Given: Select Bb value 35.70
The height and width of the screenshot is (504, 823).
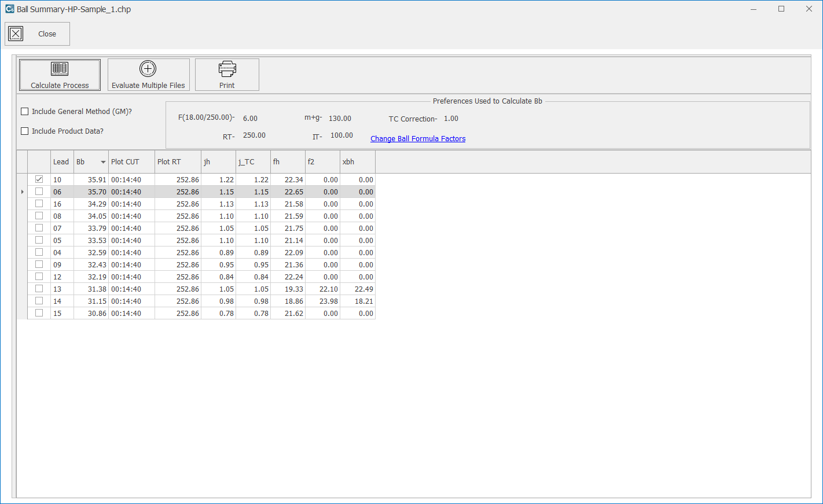Looking at the screenshot, I should (x=97, y=192).
